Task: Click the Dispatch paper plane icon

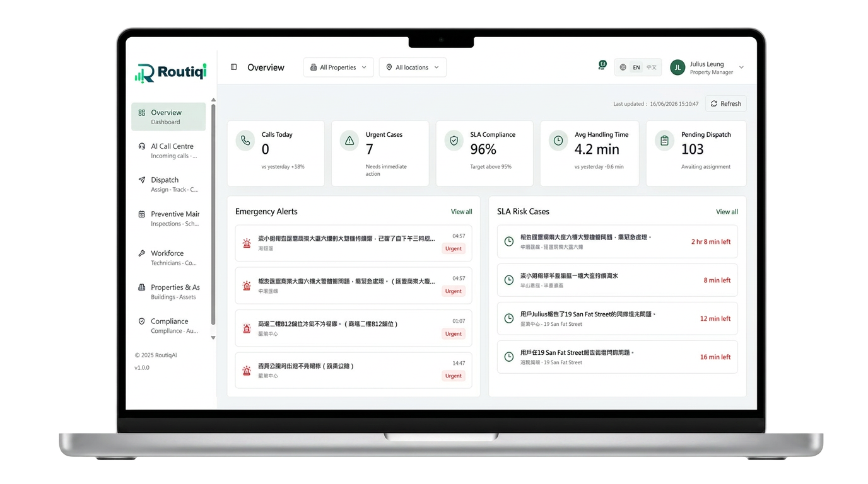Action: coord(142,180)
